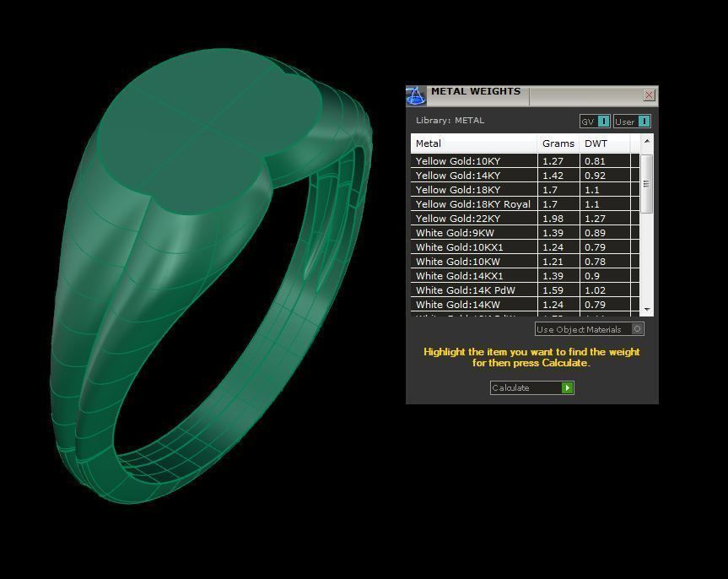Select the White Gold:10KX1 row
The width and height of the screenshot is (728, 579).
click(x=525, y=247)
